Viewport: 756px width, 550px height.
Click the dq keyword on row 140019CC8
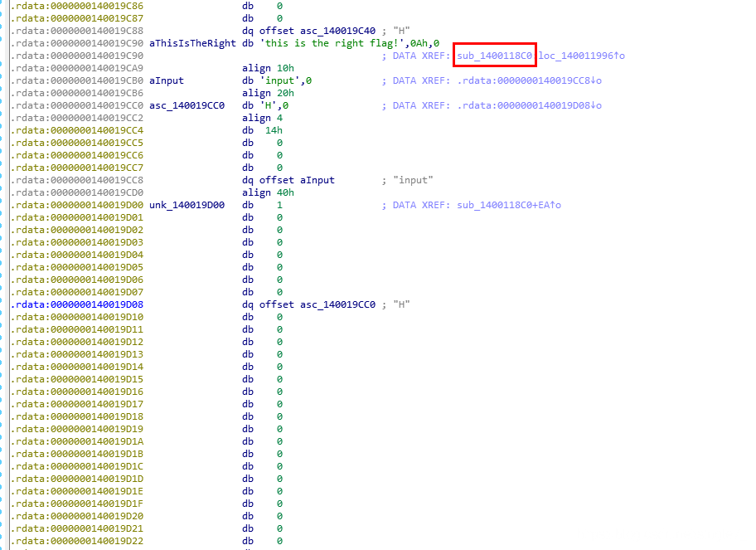(x=248, y=181)
